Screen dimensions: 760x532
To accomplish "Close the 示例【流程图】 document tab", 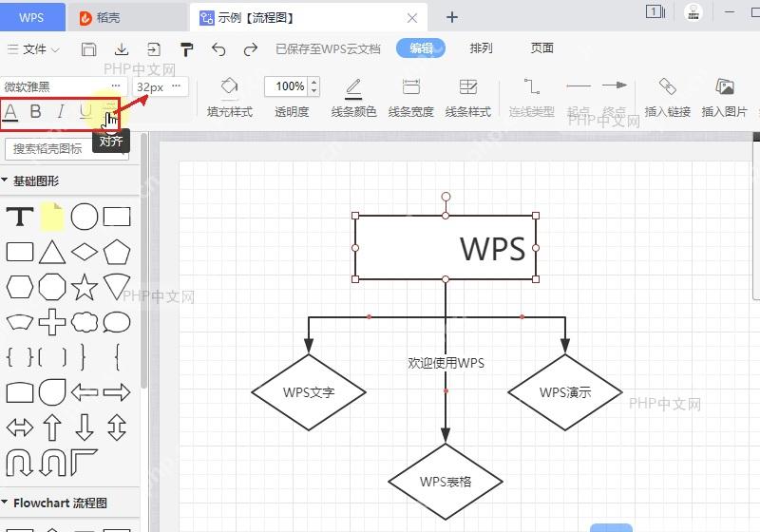I will tap(412, 18).
